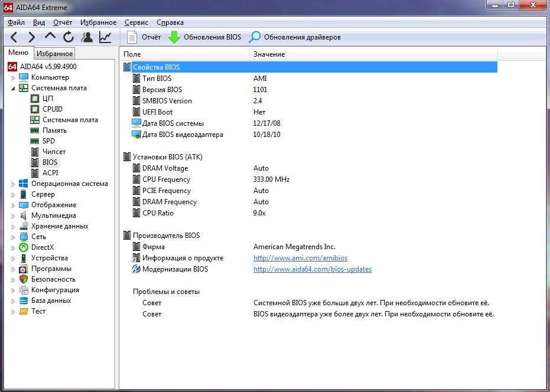Open the Сервис menu

tap(136, 22)
